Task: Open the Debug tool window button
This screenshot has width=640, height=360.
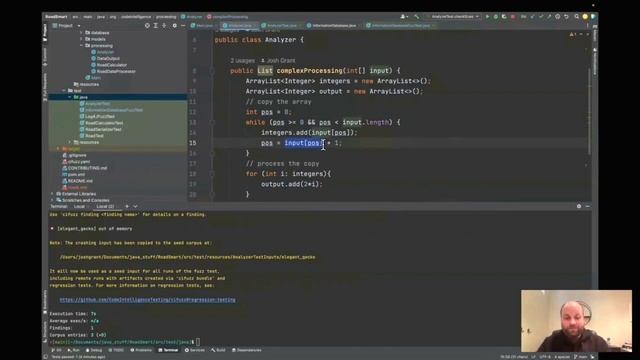Action: coord(94,350)
